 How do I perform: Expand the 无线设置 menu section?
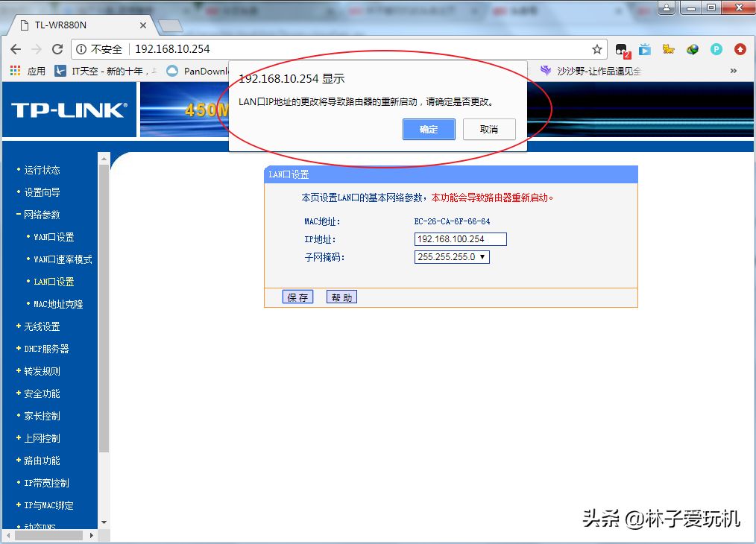pos(42,326)
